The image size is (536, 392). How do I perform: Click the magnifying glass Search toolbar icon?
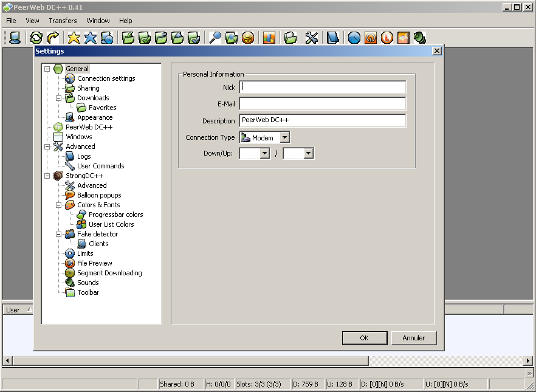[x=215, y=38]
